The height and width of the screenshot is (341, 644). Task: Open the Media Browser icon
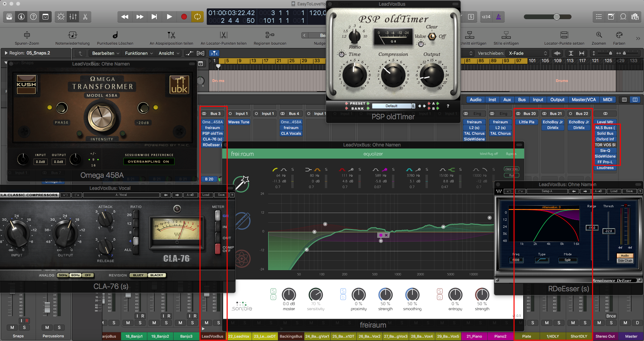pyautogui.click(x=635, y=17)
